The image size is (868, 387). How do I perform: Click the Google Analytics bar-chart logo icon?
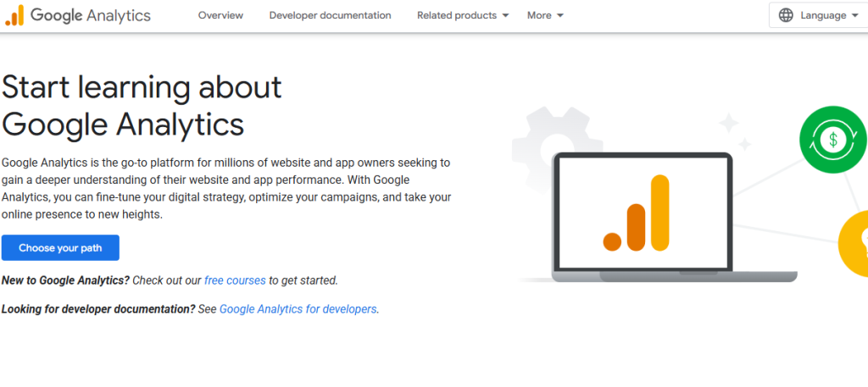click(14, 15)
